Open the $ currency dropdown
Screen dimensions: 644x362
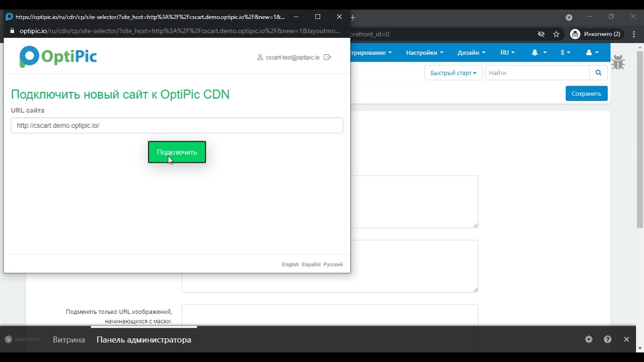point(566,52)
